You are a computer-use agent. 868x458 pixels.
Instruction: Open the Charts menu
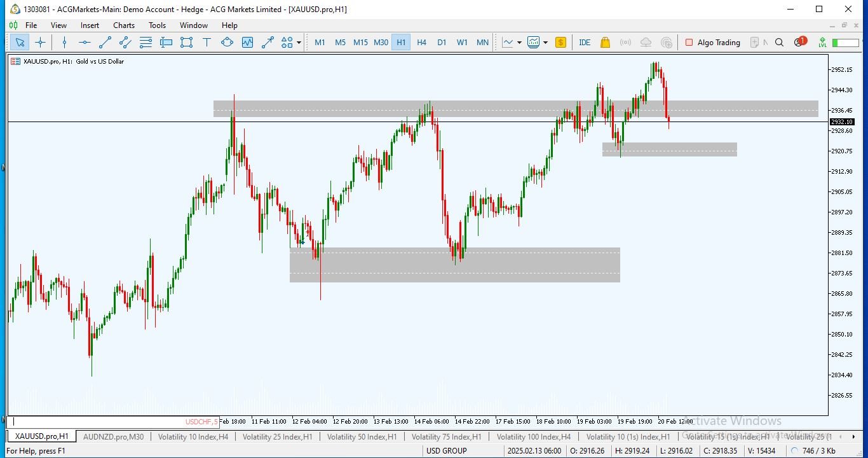click(x=124, y=25)
